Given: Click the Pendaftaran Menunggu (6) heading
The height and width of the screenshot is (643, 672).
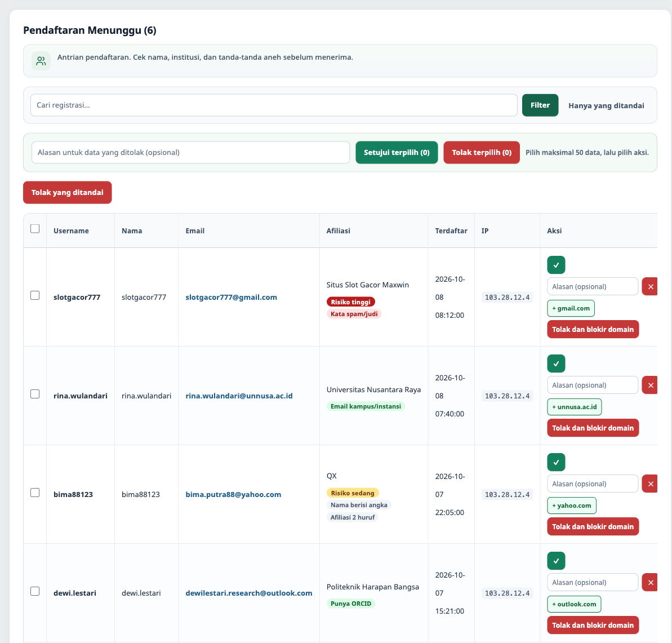Looking at the screenshot, I should pos(90,30).
